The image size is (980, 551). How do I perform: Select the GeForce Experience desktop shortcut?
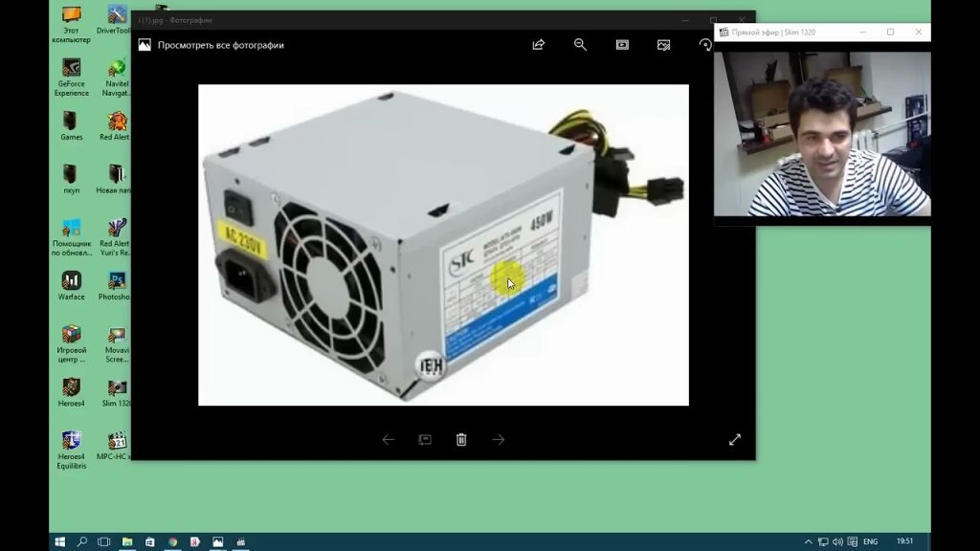[x=72, y=77]
